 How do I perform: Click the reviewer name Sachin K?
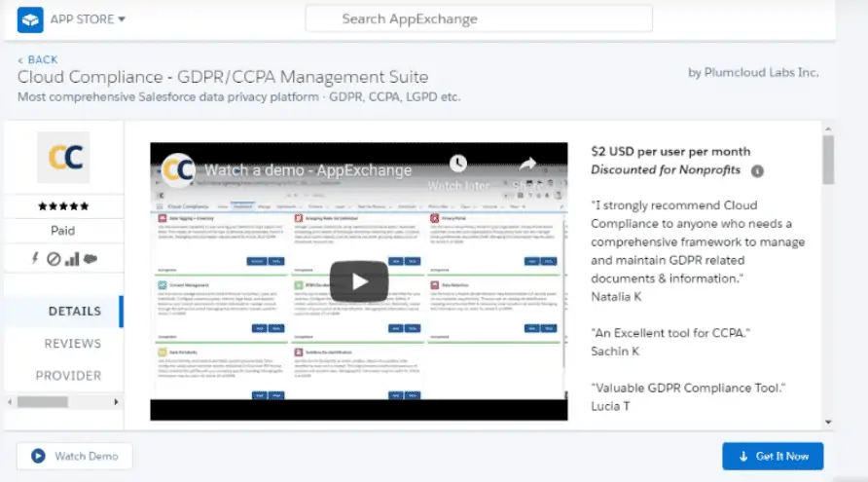pos(615,352)
